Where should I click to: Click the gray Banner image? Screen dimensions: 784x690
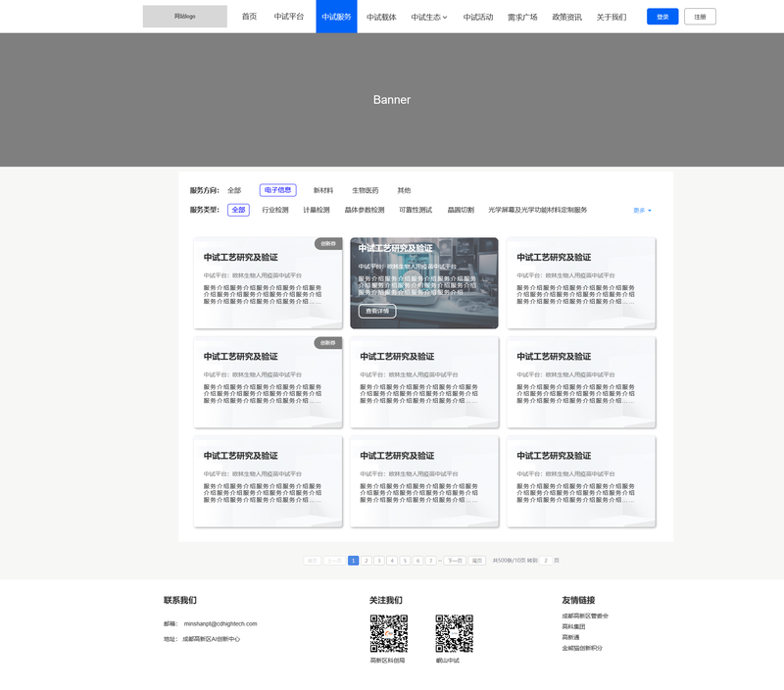392,100
